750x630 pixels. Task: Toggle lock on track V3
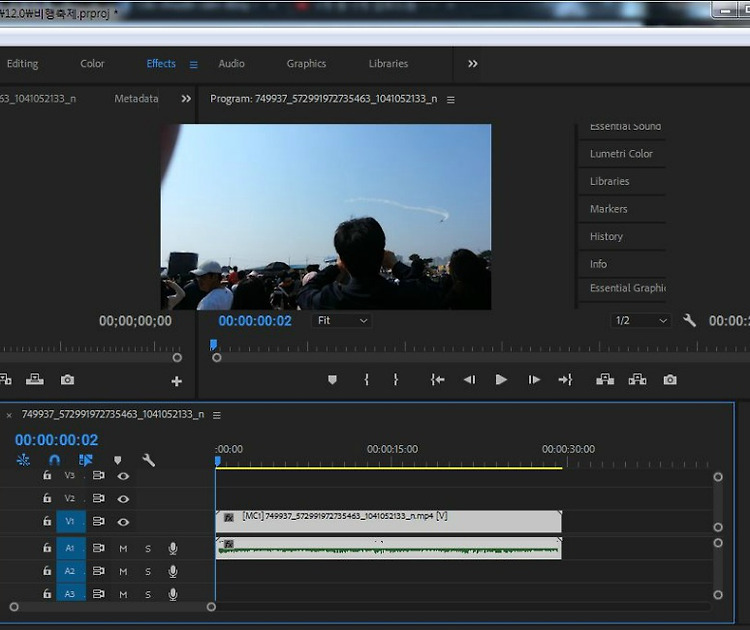click(47, 476)
